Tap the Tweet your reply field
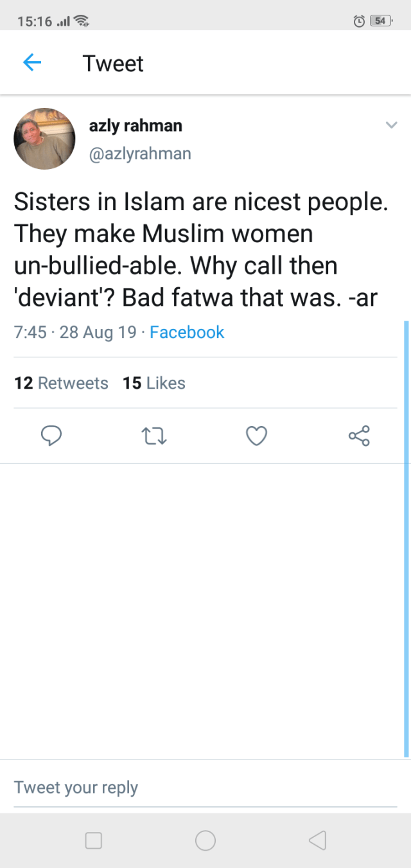The width and height of the screenshot is (411, 868). (205, 788)
